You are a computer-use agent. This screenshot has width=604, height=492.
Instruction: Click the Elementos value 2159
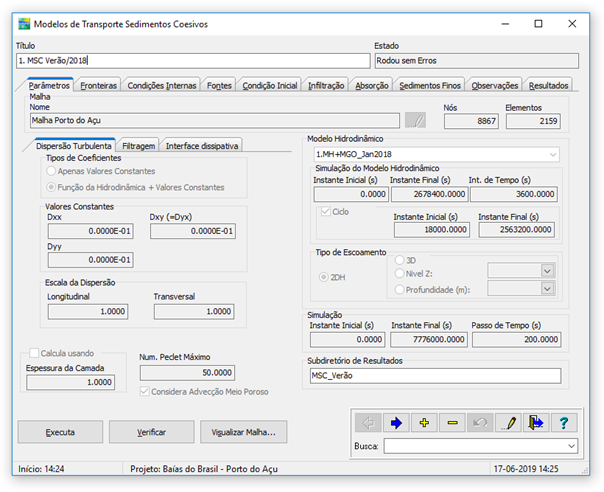pyautogui.click(x=533, y=121)
